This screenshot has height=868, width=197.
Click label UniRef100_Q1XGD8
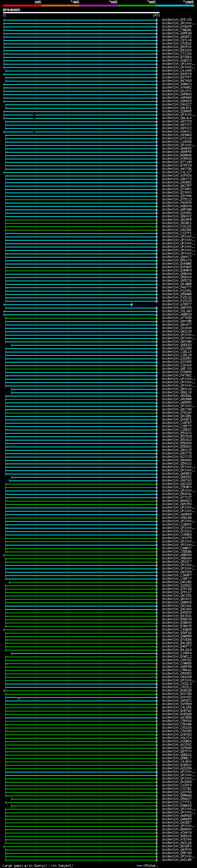pyautogui.click(x=177, y=349)
